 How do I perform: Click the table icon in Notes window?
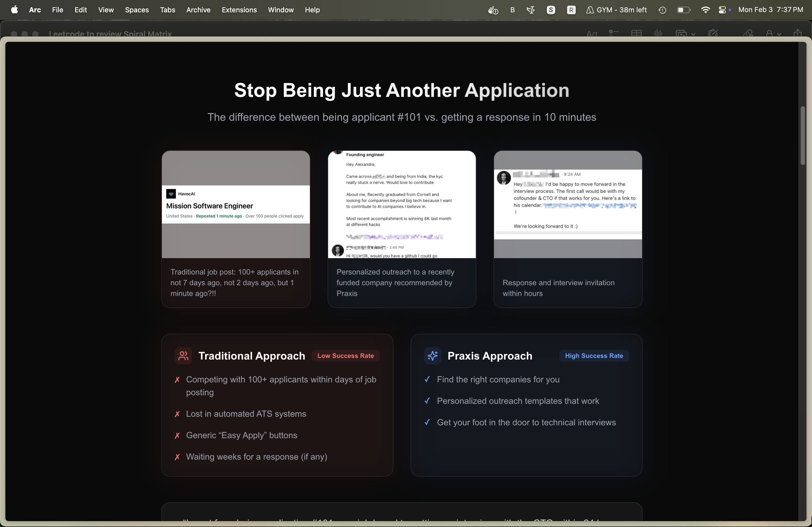[636, 33]
